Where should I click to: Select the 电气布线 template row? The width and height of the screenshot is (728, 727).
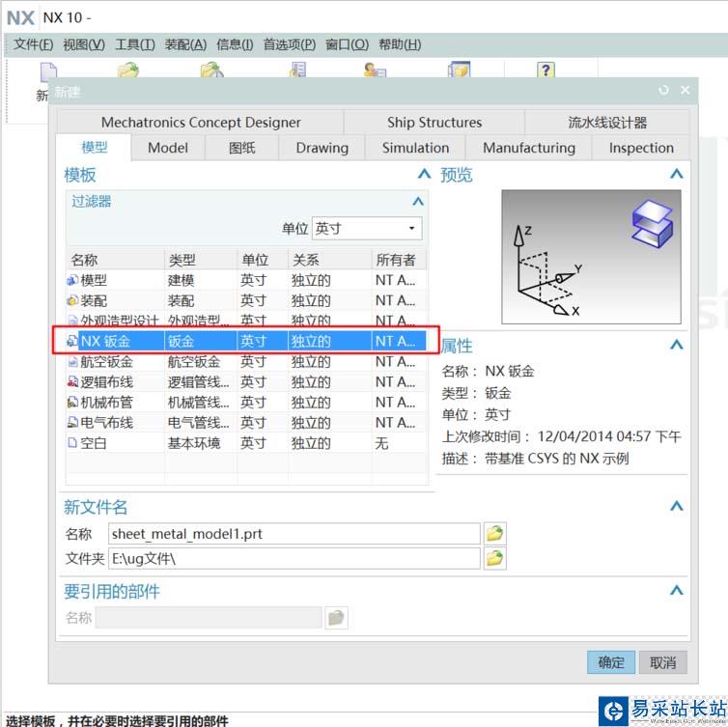246,423
